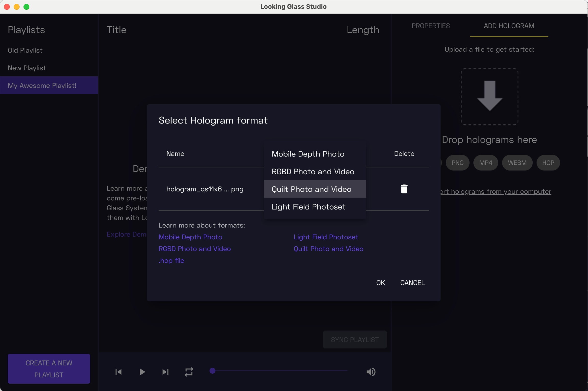Select Mobile Depth Photo from dropdown
588x391 pixels.
[308, 154]
